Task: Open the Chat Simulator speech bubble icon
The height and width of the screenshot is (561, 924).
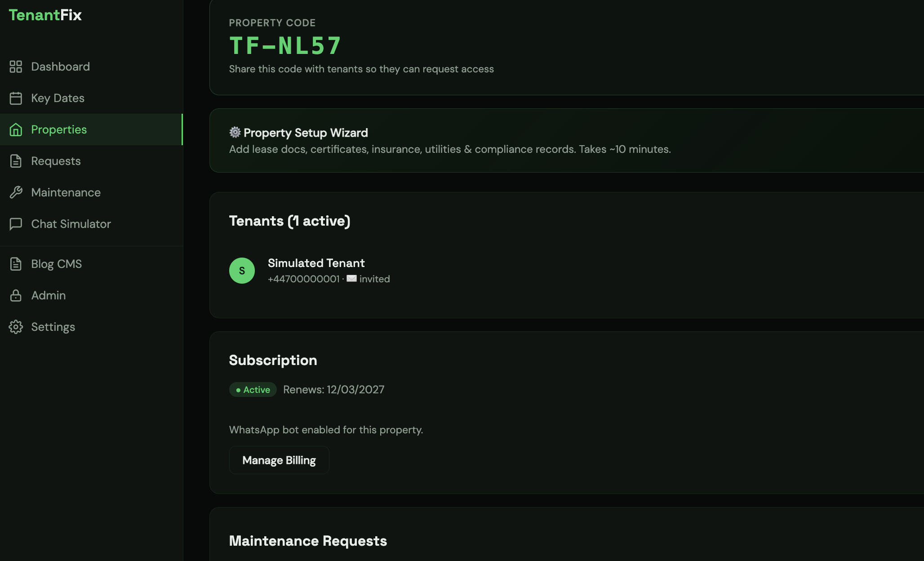Action: pos(16,224)
